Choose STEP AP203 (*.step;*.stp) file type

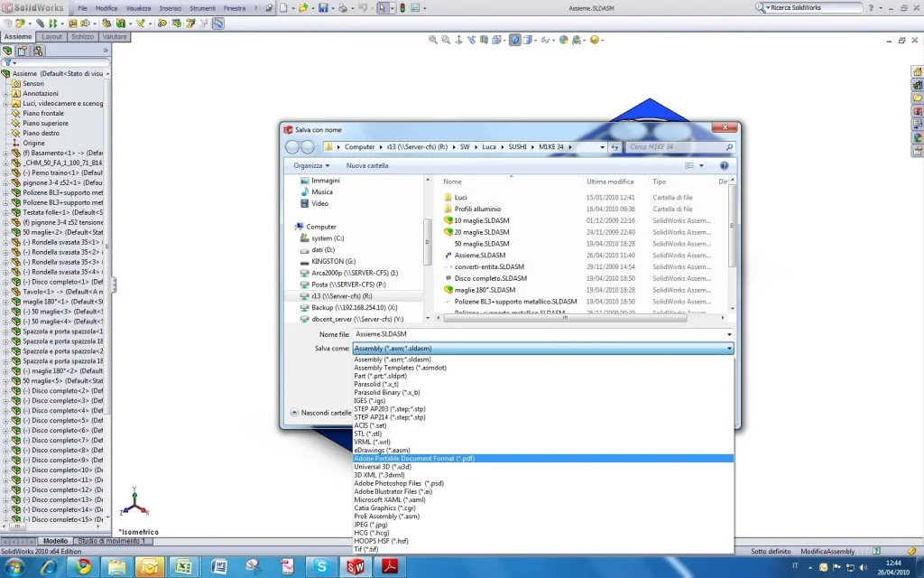(x=543, y=409)
